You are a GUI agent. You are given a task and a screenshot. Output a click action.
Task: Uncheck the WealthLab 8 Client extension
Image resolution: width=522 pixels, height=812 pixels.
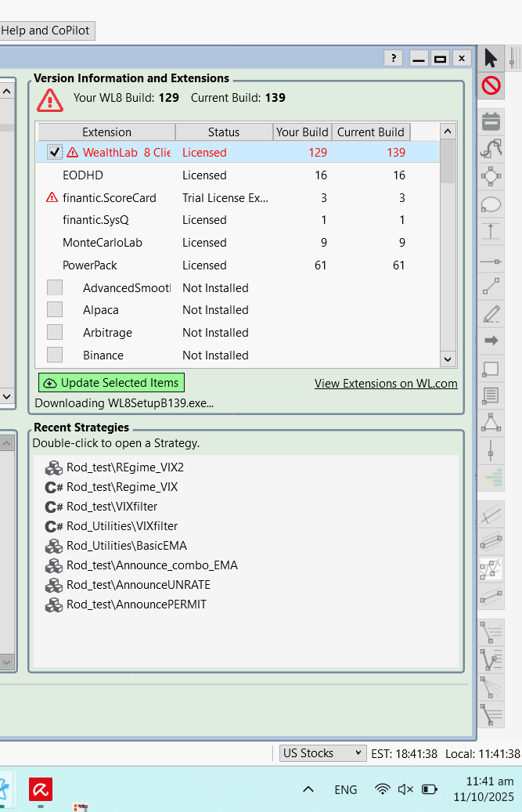pyautogui.click(x=55, y=152)
